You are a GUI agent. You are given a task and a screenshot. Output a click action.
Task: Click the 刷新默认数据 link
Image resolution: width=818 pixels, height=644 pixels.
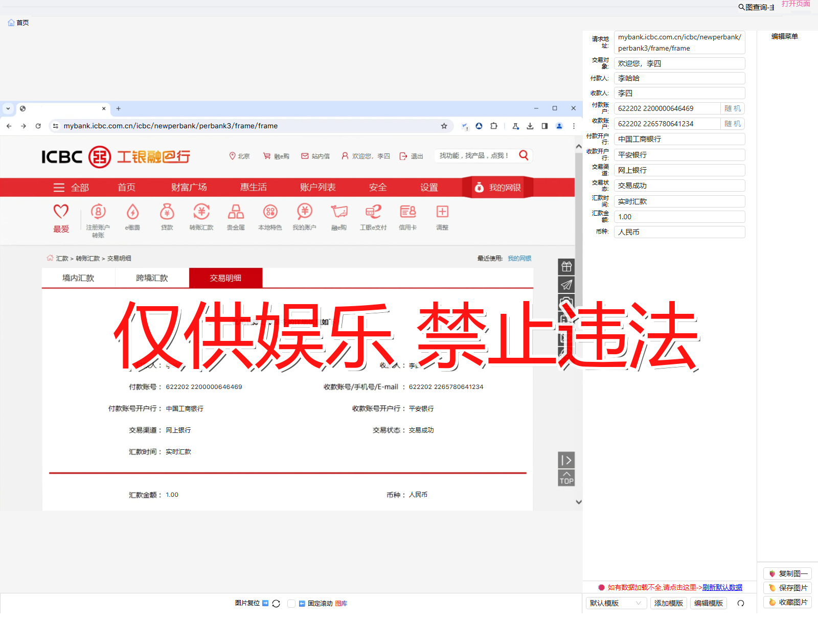coord(722,587)
